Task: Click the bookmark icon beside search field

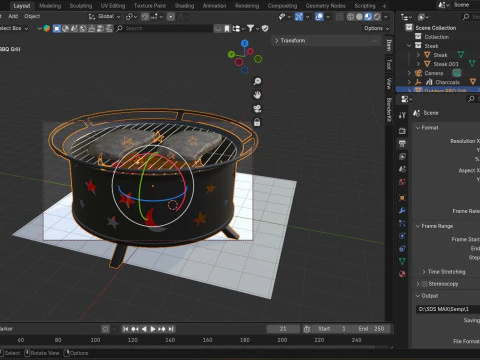Action: point(227,29)
